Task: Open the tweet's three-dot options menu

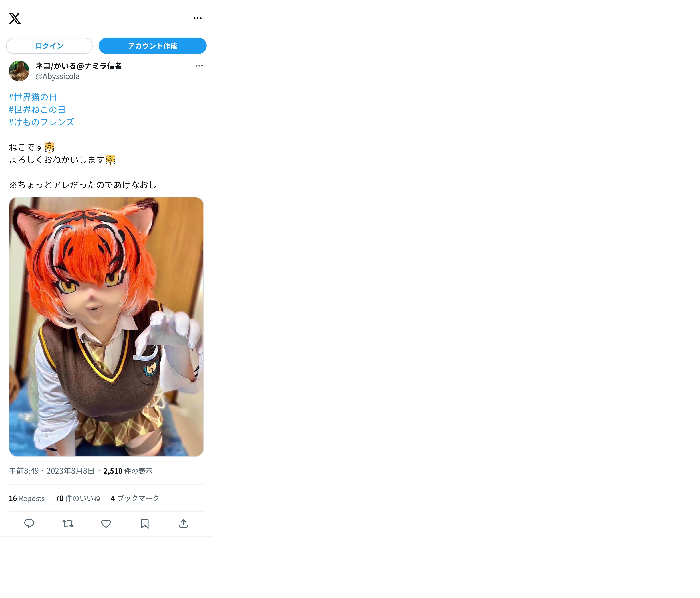Action: click(199, 66)
